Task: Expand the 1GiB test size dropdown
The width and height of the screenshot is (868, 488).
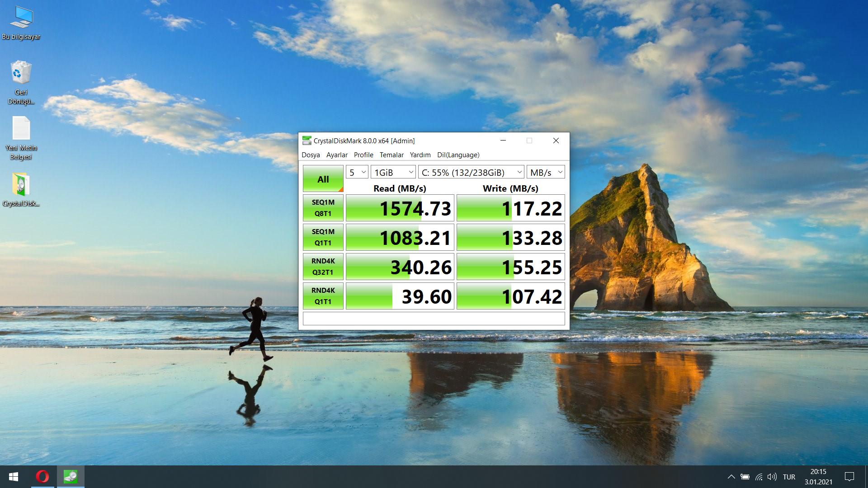Action: coord(393,172)
